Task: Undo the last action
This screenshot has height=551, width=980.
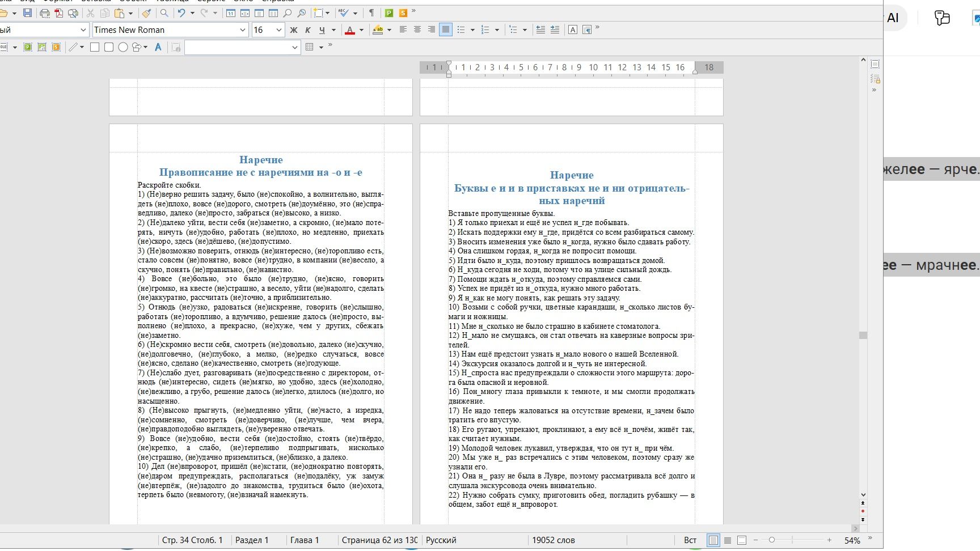Action: pos(181,13)
